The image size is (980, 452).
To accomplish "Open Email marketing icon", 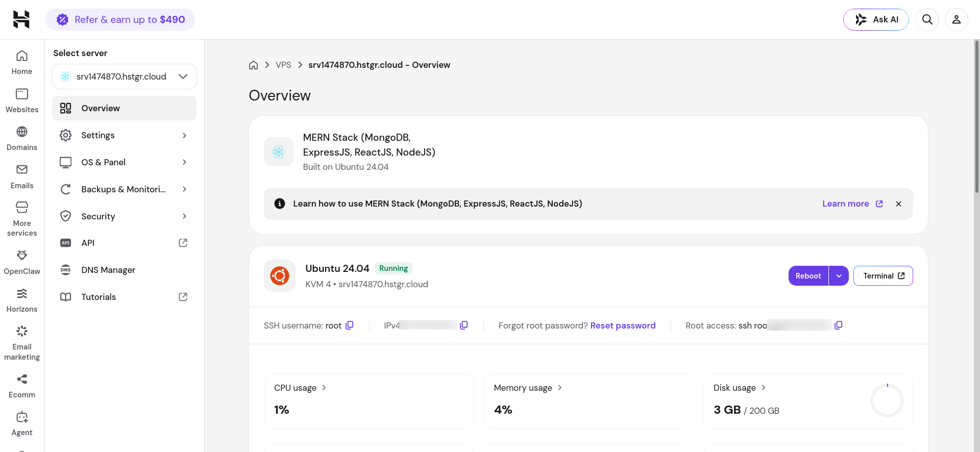I will [22, 331].
